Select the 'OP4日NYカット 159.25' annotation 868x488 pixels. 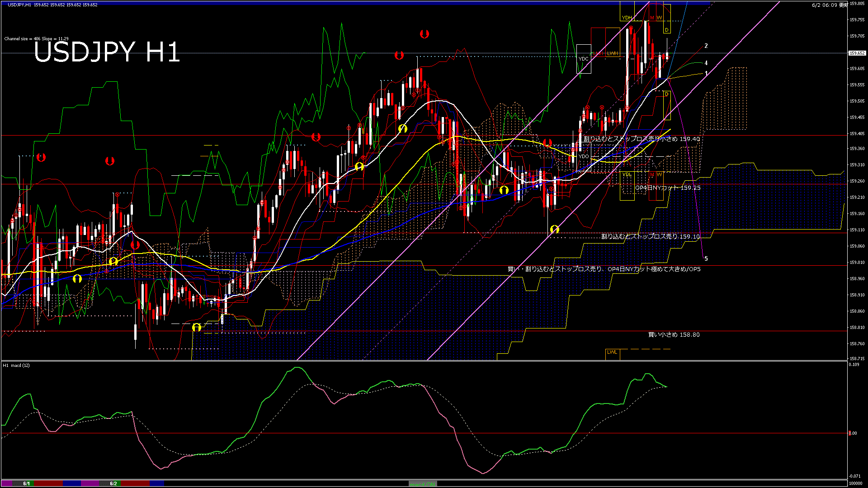tap(668, 188)
